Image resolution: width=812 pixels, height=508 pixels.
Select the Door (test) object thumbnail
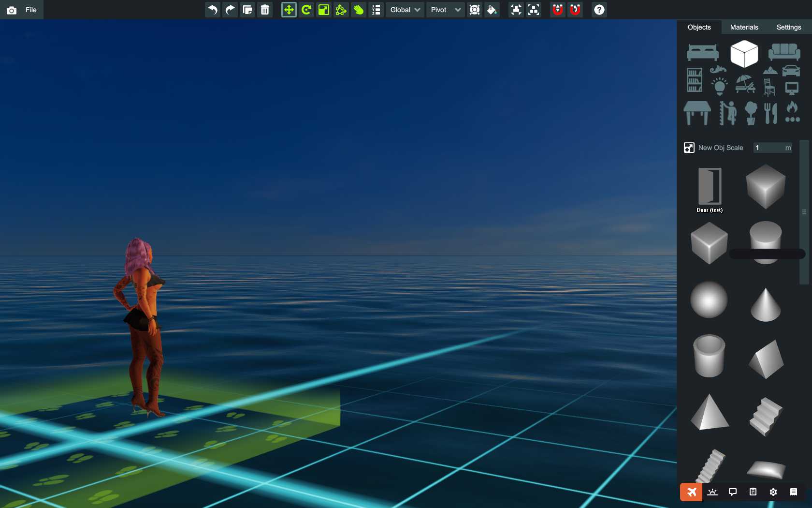tap(710, 190)
